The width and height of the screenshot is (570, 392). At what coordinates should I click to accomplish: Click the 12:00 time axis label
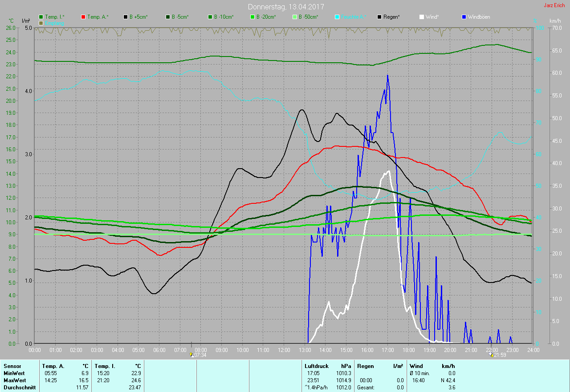coord(284,350)
